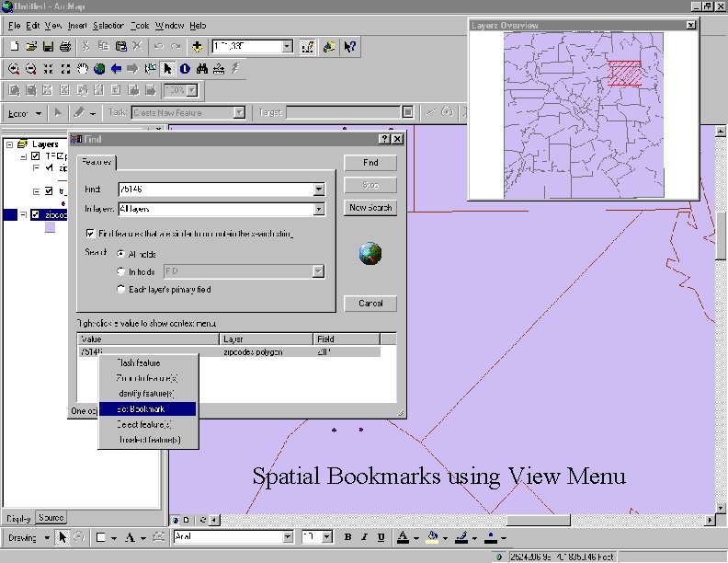Choose Unselect feature(s) from context menu
This screenshot has width=728, height=563.
point(147,440)
